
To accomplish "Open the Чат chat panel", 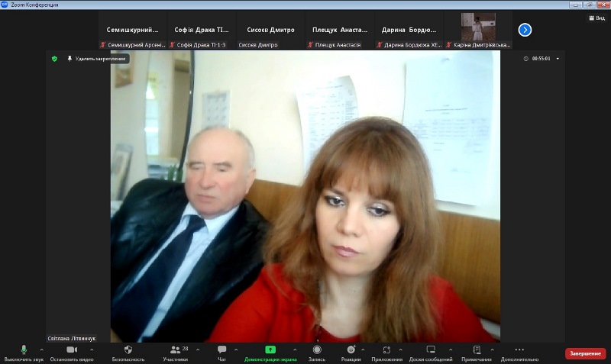I will tap(221, 353).
